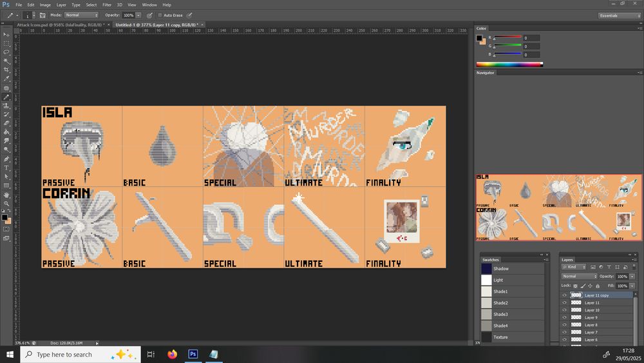644x363 pixels.
Task: Filter layers by adjustment type icon
Action: point(601,267)
